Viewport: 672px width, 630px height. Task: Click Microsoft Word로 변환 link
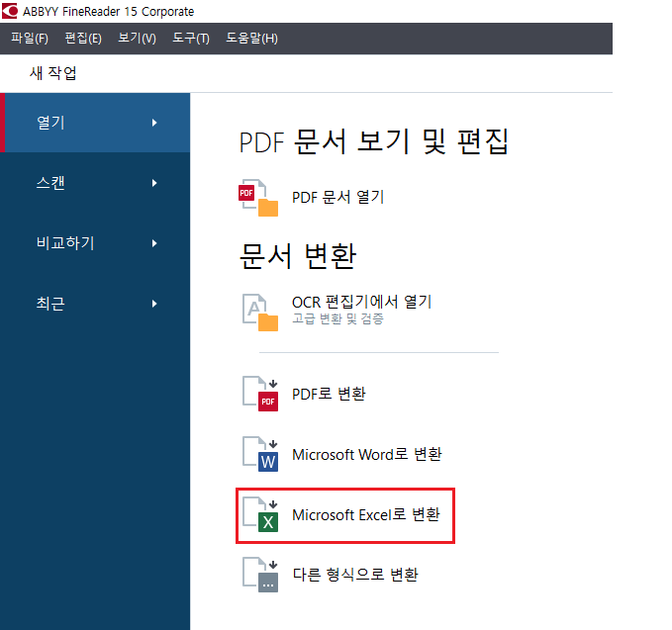[367, 454]
